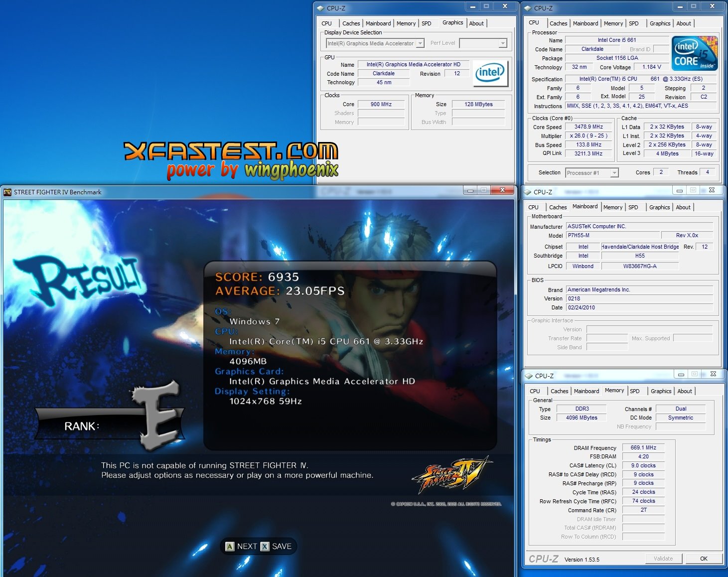
Task: Click the Manufacturer value ASUSTeK Computer INC.
Action: click(x=640, y=226)
